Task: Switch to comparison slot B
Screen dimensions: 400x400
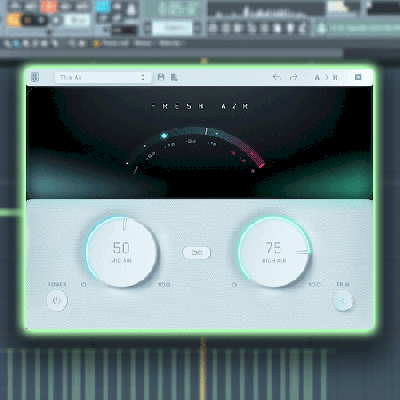Action: [x=335, y=77]
